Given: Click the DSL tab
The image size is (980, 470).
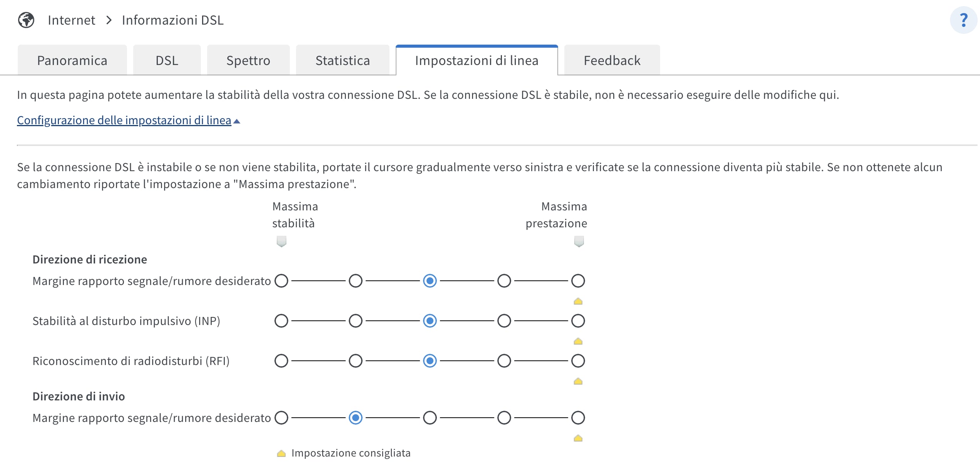Looking at the screenshot, I should pyautogui.click(x=167, y=60).
